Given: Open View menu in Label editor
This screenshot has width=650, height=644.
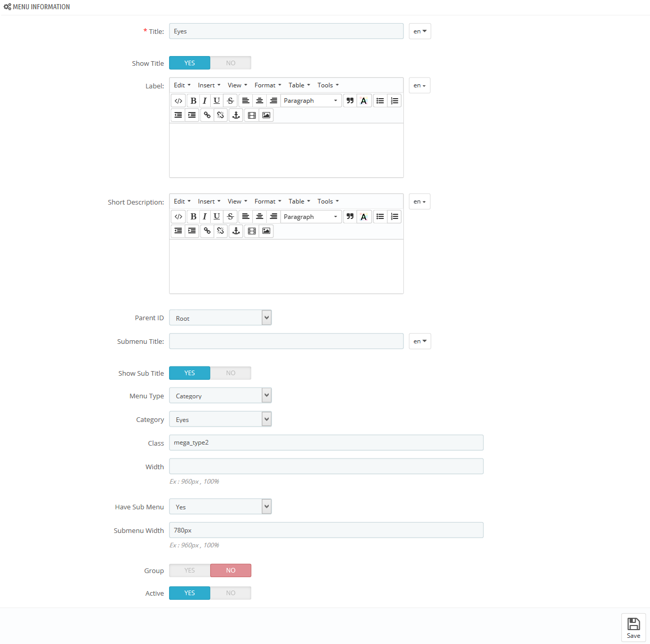Looking at the screenshot, I should (237, 85).
